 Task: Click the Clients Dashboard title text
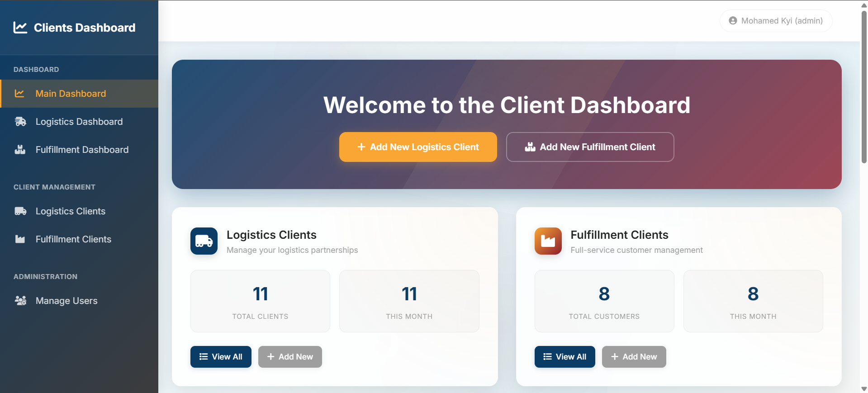point(85,28)
